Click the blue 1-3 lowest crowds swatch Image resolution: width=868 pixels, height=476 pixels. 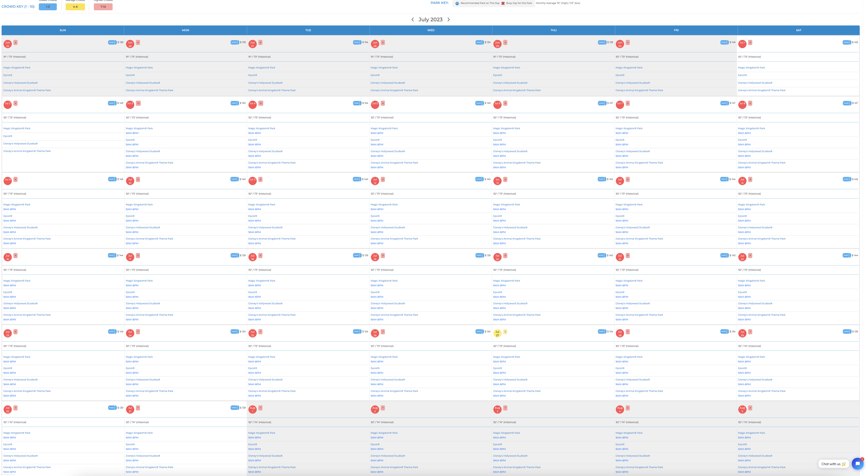point(48,7)
